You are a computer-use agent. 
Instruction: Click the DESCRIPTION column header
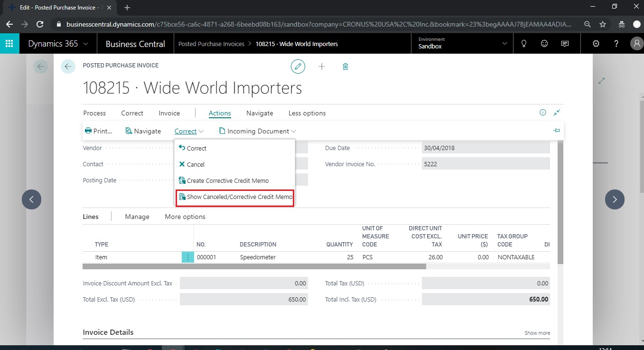coord(258,245)
